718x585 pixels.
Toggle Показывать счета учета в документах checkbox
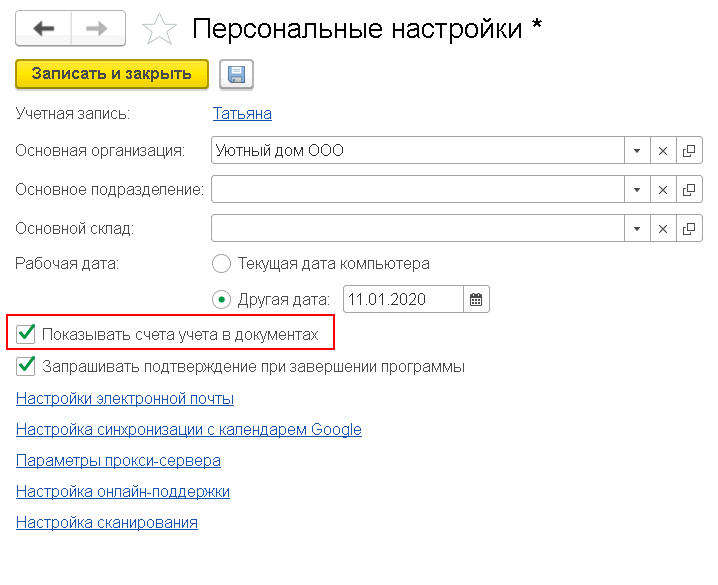point(26,334)
